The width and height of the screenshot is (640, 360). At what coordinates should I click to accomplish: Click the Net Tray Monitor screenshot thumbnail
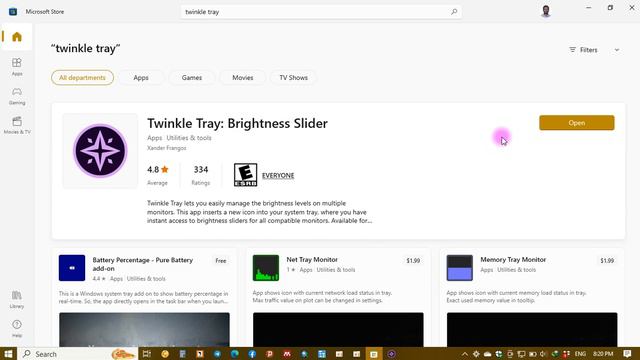[338, 330]
